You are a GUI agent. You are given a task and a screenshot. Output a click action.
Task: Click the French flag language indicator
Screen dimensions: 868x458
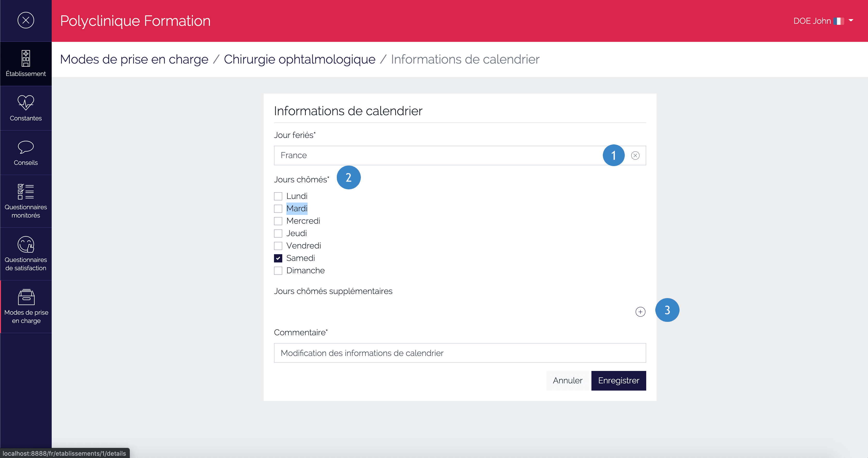pyautogui.click(x=839, y=21)
